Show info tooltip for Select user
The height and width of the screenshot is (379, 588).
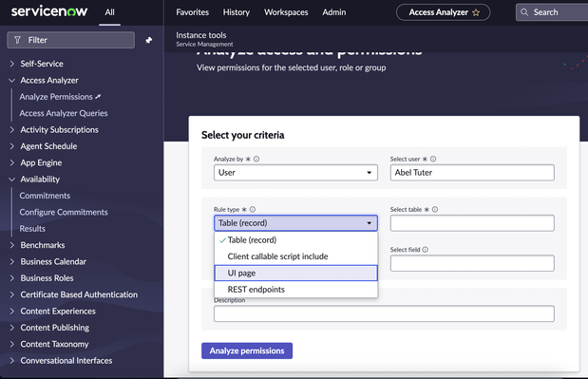pyautogui.click(x=433, y=159)
